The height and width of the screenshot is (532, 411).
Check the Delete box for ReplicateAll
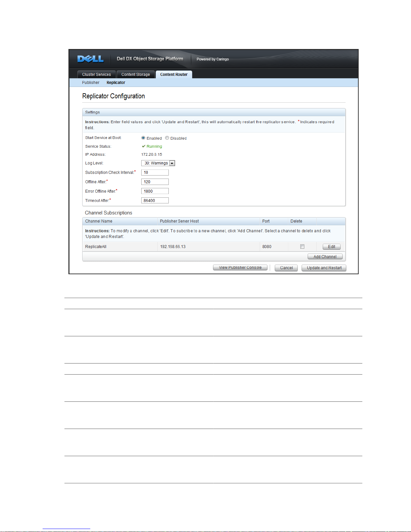(302, 246)
